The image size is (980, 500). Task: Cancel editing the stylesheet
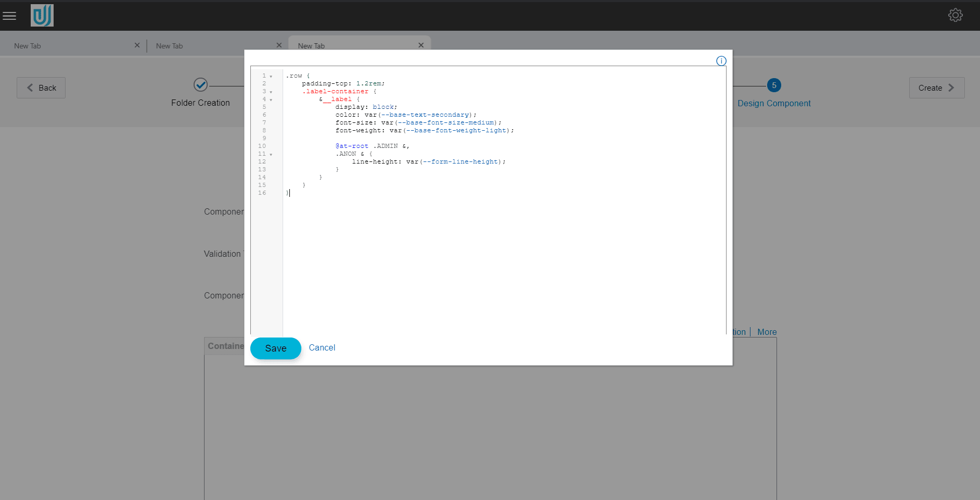[322, 347]
